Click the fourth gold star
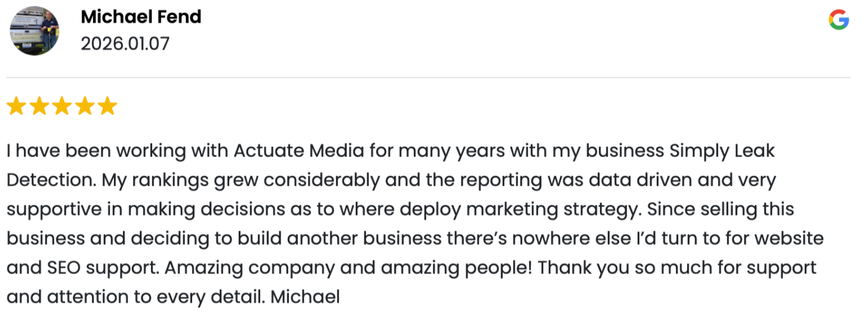Image resolution: width=868 pixels, height=328 pixels. (85, 106)
